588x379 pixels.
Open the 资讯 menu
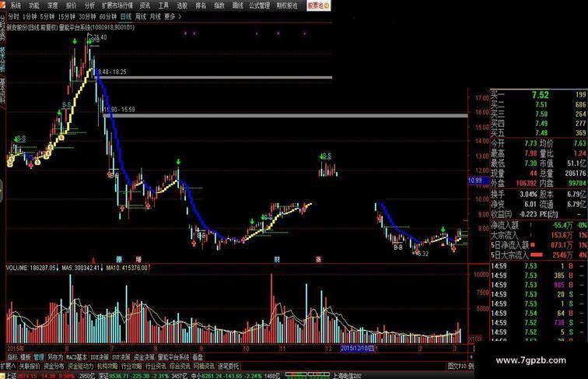(x=145, y=5)
